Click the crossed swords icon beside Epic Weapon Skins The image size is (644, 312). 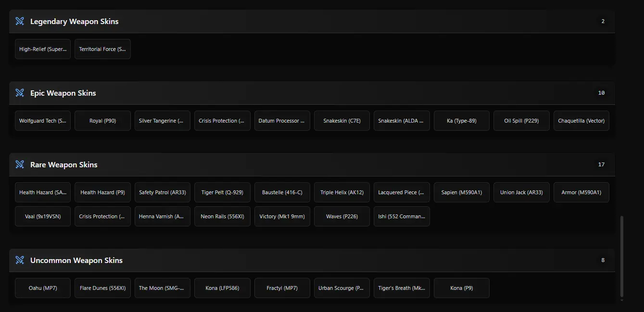click(x=20, y=93)
